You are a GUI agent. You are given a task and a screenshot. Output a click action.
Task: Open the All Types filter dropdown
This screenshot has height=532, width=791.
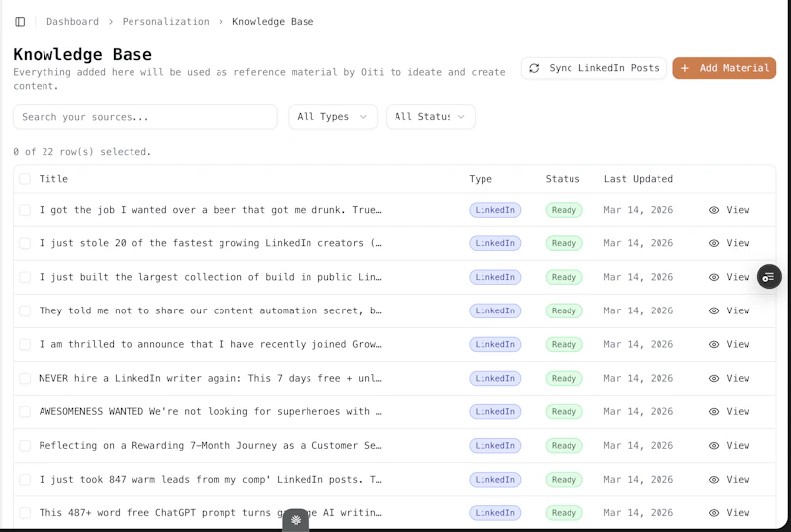pos(332,117)
